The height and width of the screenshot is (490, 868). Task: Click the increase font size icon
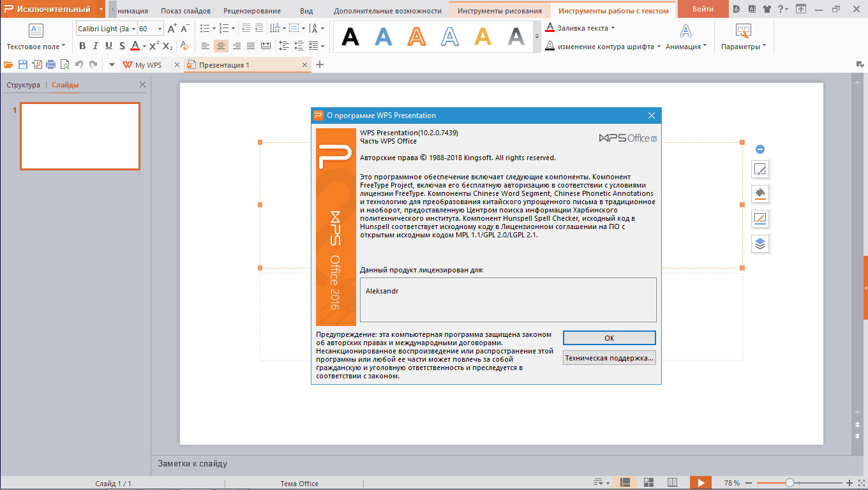(x=172, y=29)
